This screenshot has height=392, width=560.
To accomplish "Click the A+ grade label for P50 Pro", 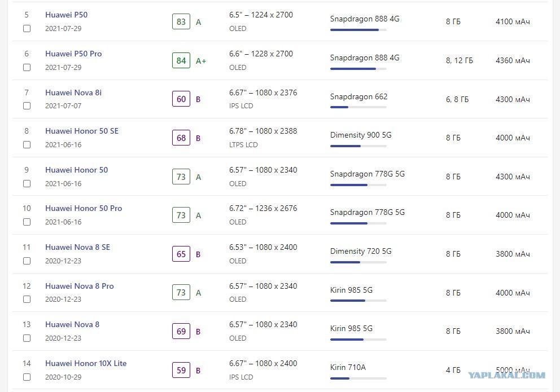I will tap(201, 61).
